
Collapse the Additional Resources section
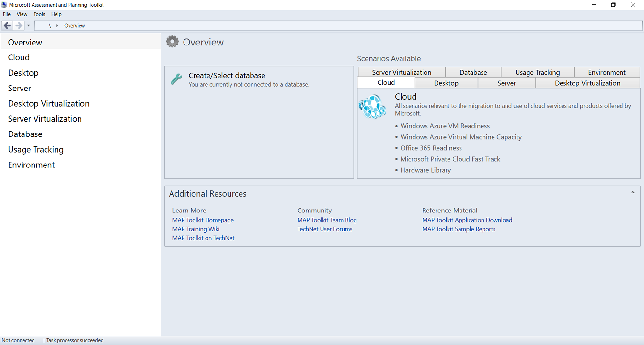point(632,193)
